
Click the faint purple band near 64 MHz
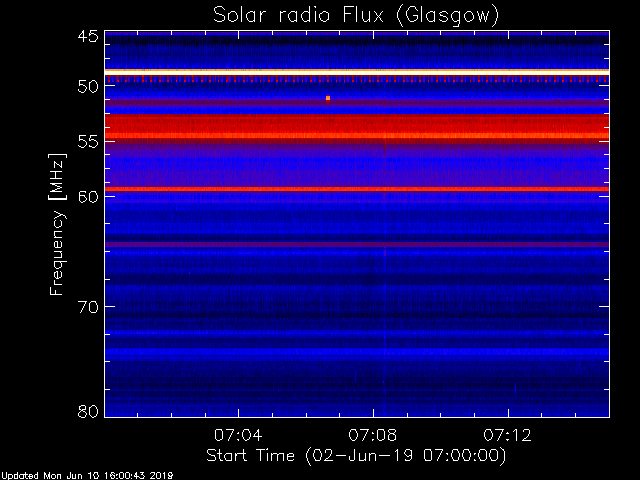(357, 244)
